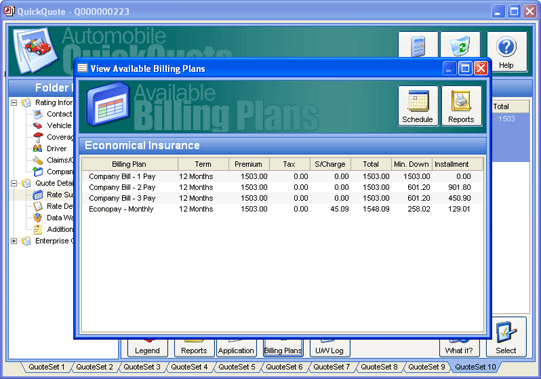Screen dimensions: 541x379
Task: Switch to QuoteSet 5 tab
Action: 237,367
